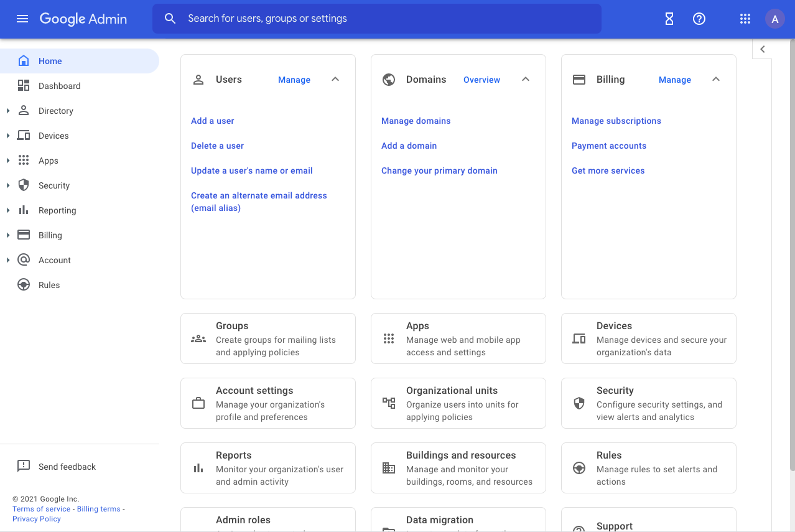
Task: Expand the Directory tree in sidebar
Action: [8, 111]
